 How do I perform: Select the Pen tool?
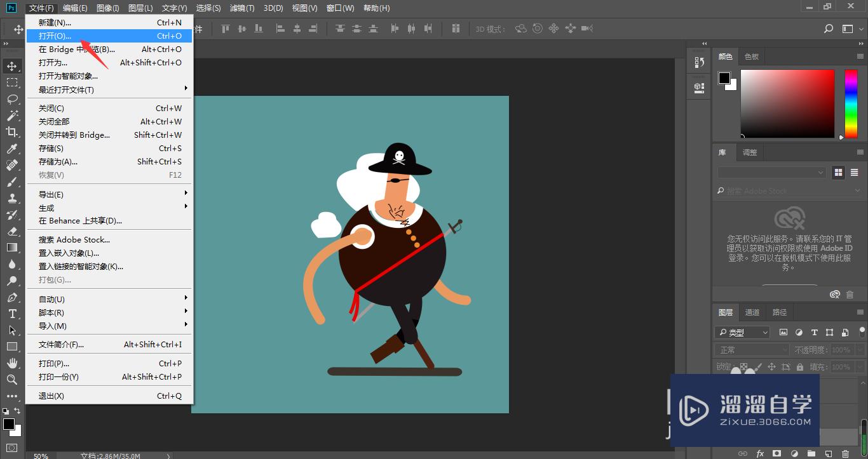[x=12, y=297]
